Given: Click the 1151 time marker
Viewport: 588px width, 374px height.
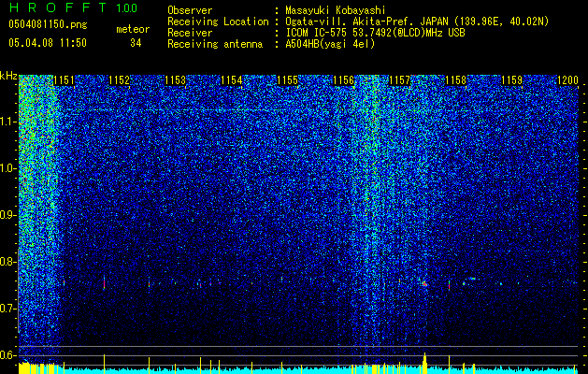Looking at the screenshot, I should tap(64, 80).
